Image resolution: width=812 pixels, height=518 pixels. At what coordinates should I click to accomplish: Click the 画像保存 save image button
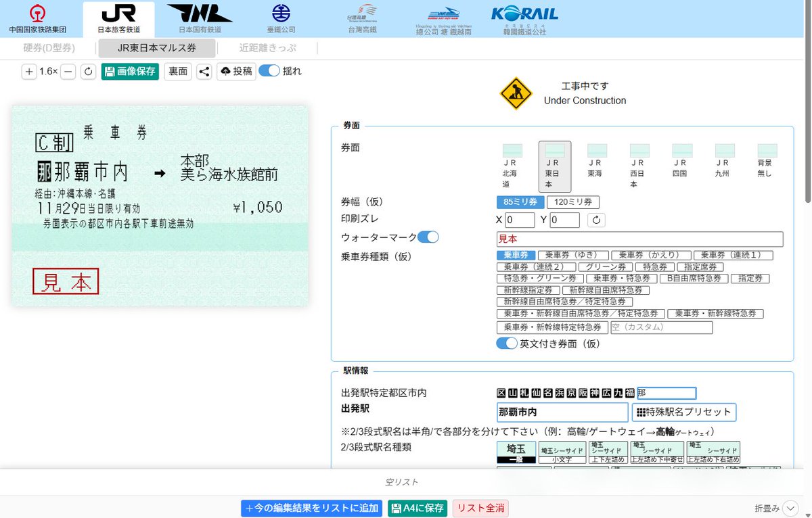[x=130, y=72]
